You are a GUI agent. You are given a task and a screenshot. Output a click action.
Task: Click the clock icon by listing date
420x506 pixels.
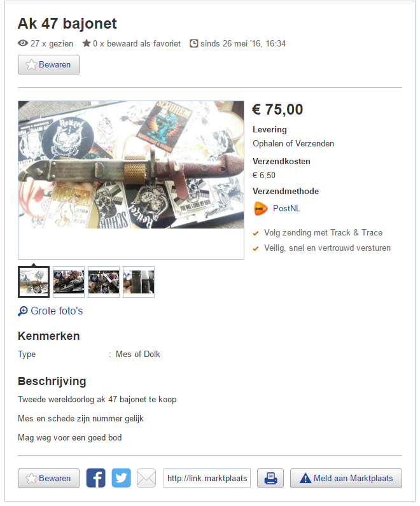(x=193, y=43)
